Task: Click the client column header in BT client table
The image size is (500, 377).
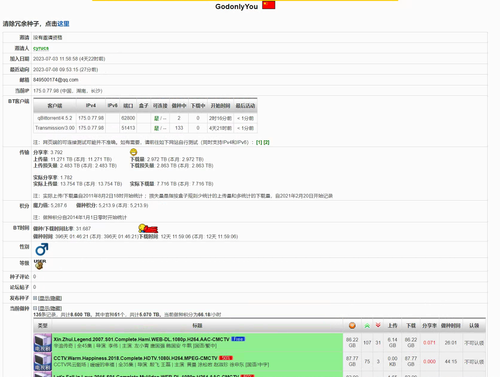Action: point(55,106)
